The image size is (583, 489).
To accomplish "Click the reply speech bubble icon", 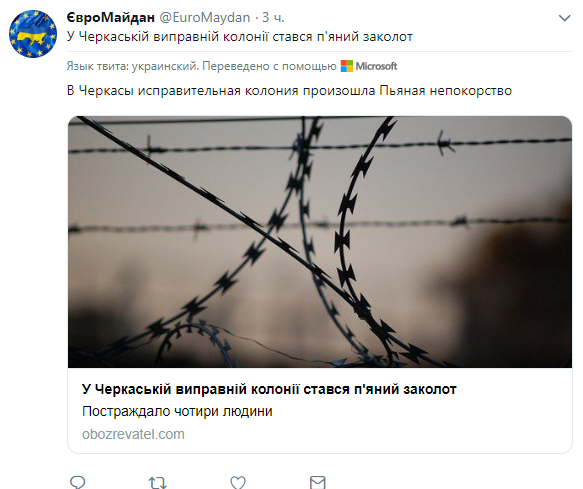I will click(78, 482).
